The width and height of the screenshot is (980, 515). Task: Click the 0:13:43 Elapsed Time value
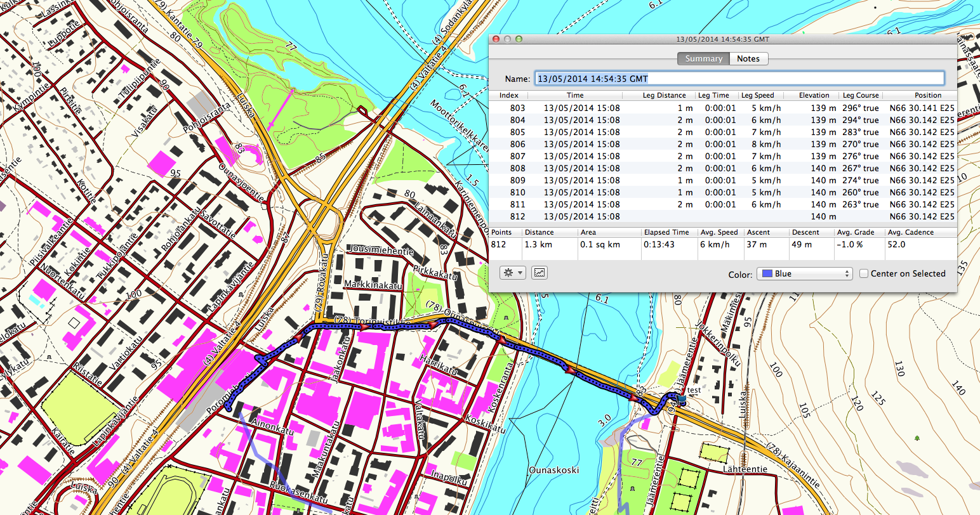(x=659, y=244)
